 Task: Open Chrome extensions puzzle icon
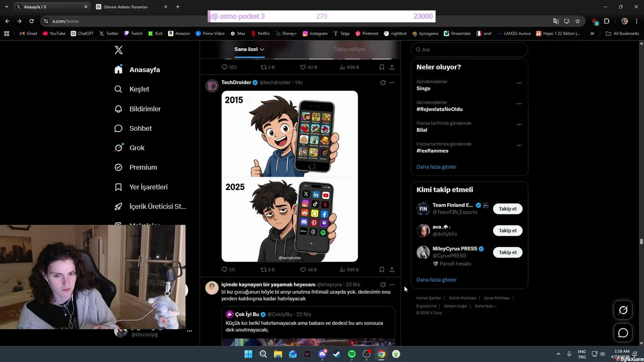pyautogui.click(x=606, y=21)
